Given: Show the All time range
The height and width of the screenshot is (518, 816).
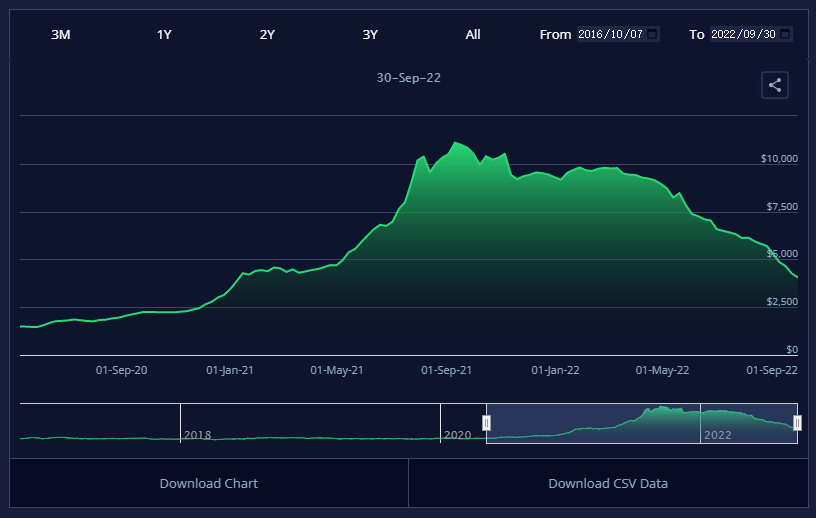Looking at the screenshot, I should [x=473, y=34].
